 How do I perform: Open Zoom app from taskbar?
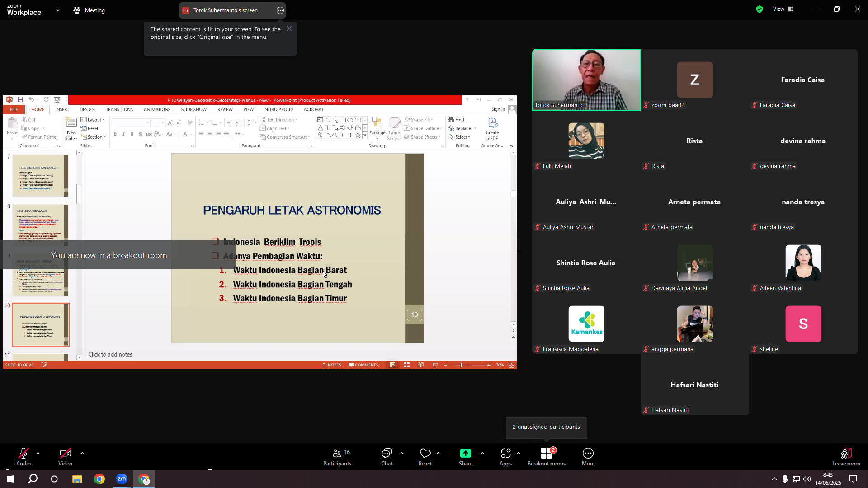coord(122,479)
